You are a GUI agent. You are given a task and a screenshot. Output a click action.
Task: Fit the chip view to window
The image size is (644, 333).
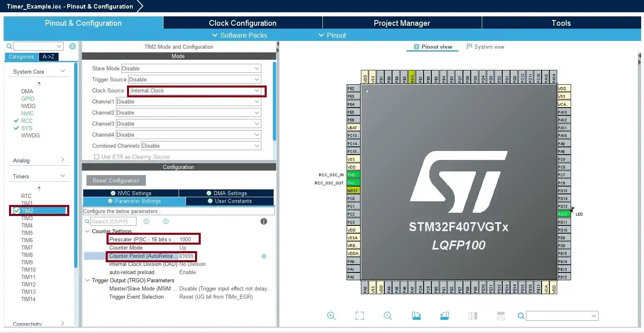(x=360, y=316)
